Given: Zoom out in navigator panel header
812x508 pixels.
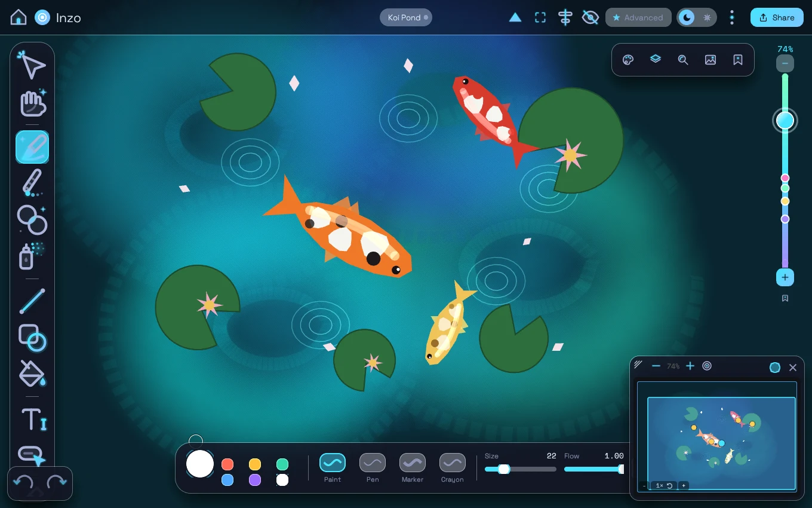Looking at the screenshot, I should tap(656, 366).
